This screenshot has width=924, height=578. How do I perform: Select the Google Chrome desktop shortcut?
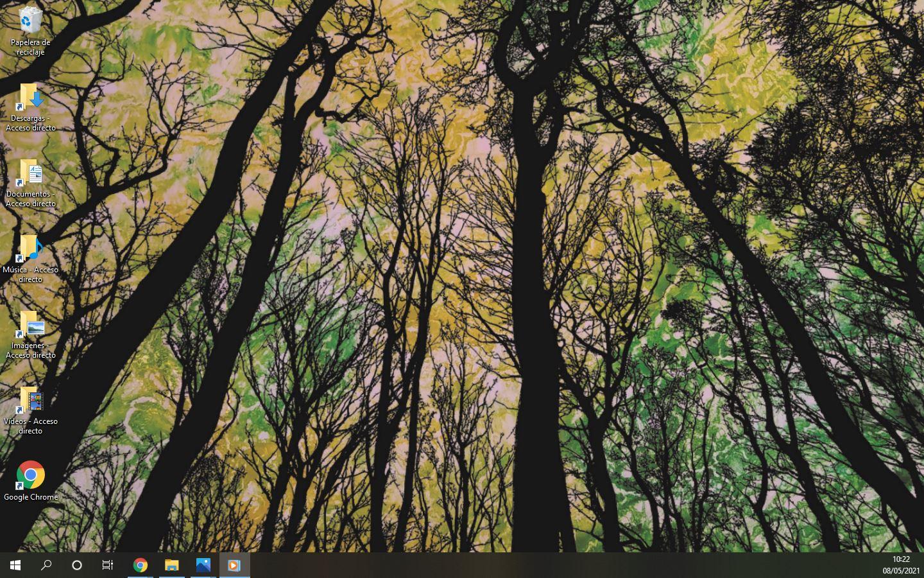30,480
